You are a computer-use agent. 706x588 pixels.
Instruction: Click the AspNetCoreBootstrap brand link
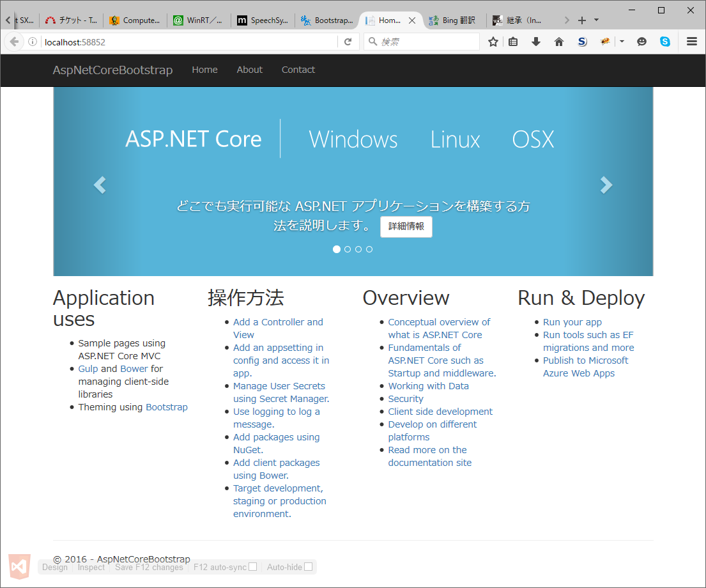(112, 70)
